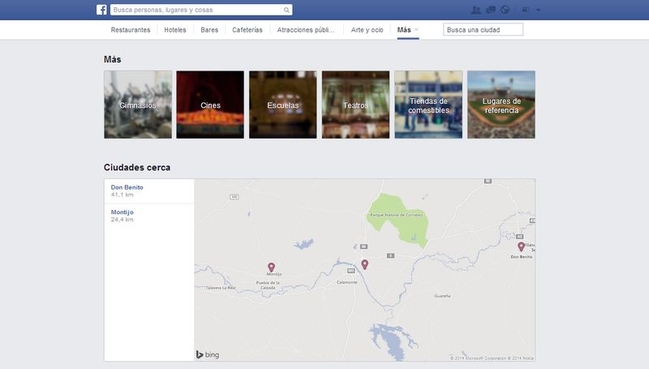Switch to the Hoteles tab
The height and width of the screenshot is (369, 649).
175,30
